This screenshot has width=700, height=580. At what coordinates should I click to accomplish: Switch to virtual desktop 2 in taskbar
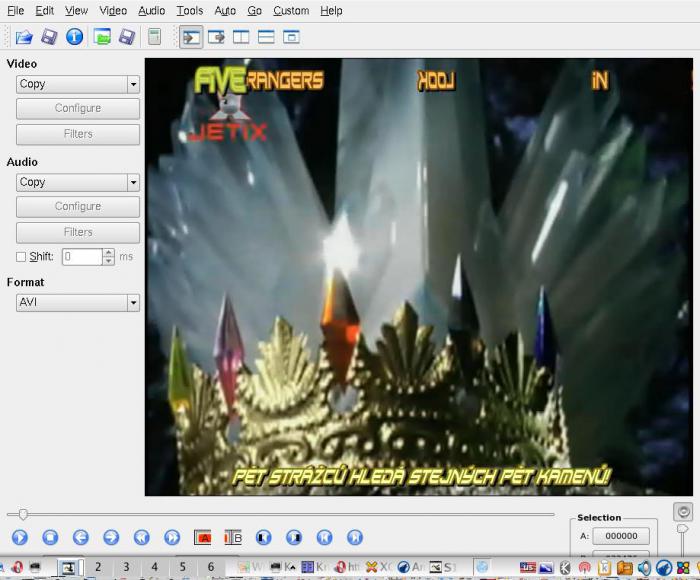point(98,567)
